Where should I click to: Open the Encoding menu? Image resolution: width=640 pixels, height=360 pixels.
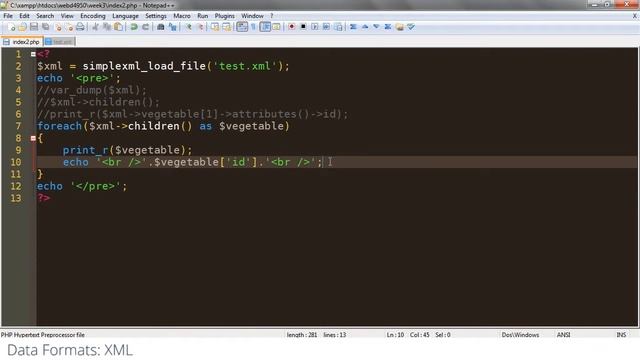(x=93, y=16)
